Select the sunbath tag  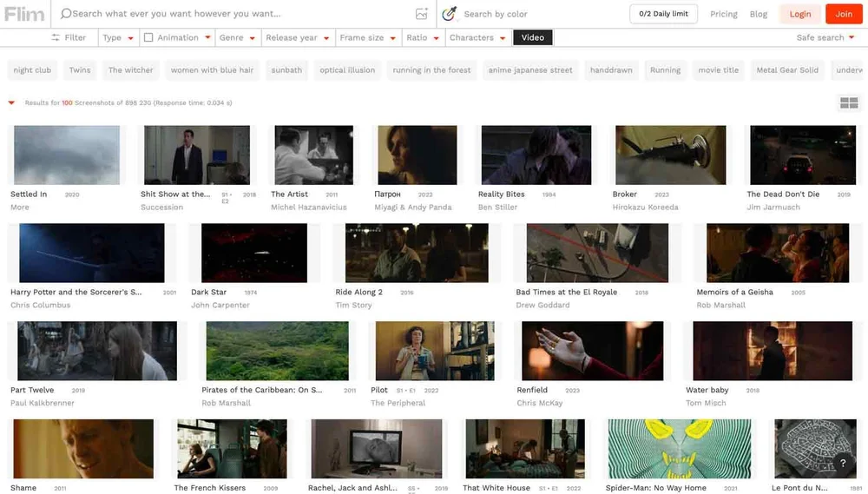pyautogui.click(x=286, y=70)
